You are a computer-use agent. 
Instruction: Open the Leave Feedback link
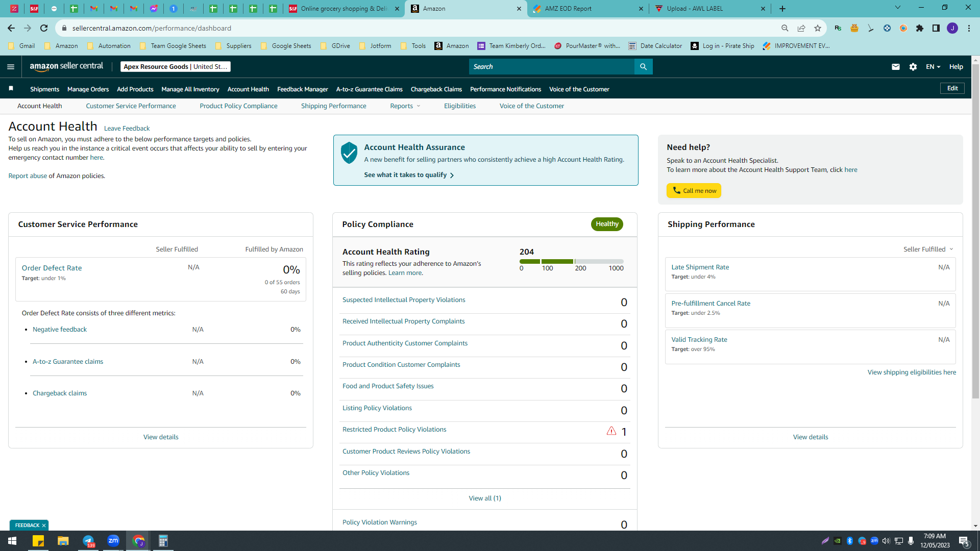pyautogui.click(x=127, y=129)
